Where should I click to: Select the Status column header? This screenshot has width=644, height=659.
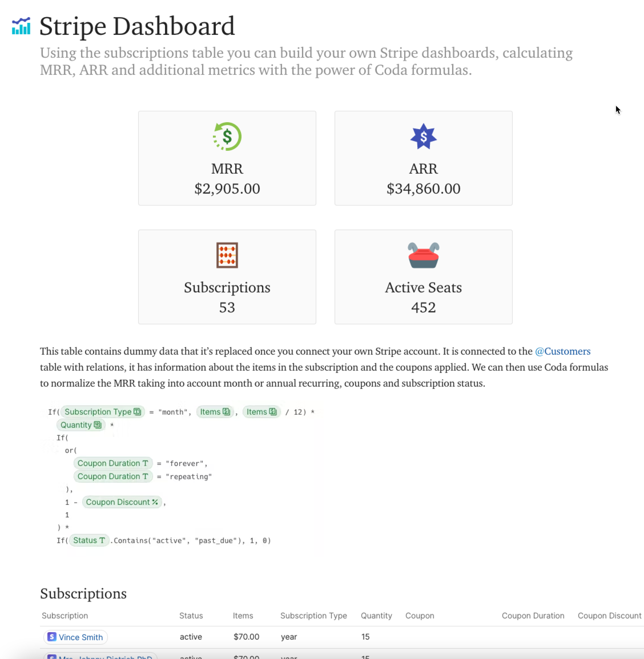point(191,615)
